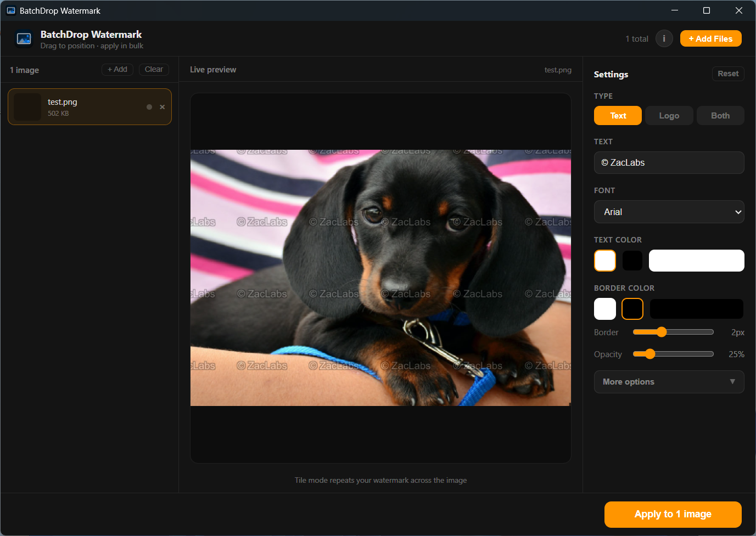Clear the image list
This screenshot has width=756, height=536.
coord(154,70)
